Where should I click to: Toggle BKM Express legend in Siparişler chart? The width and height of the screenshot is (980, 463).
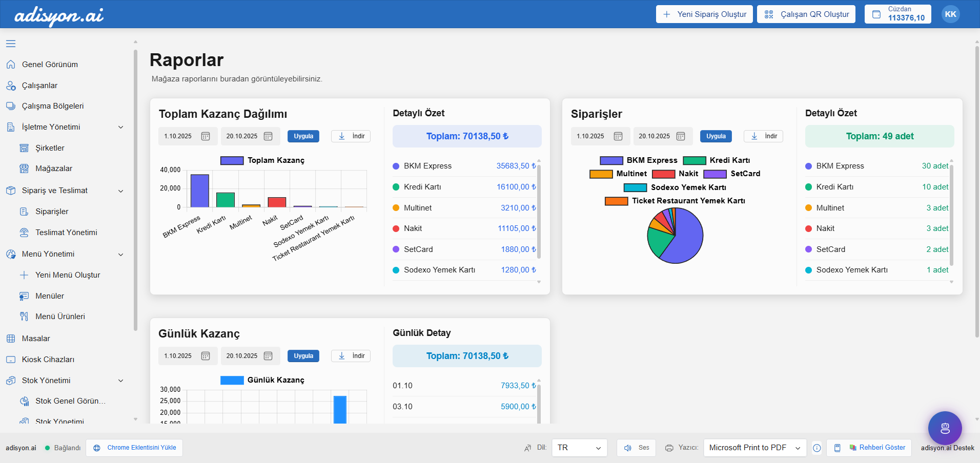(639, 160)
